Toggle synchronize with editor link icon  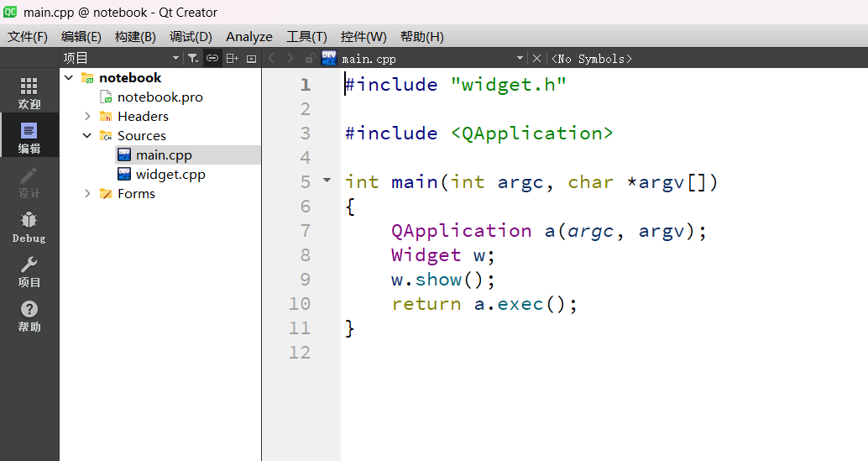(212, 58)
